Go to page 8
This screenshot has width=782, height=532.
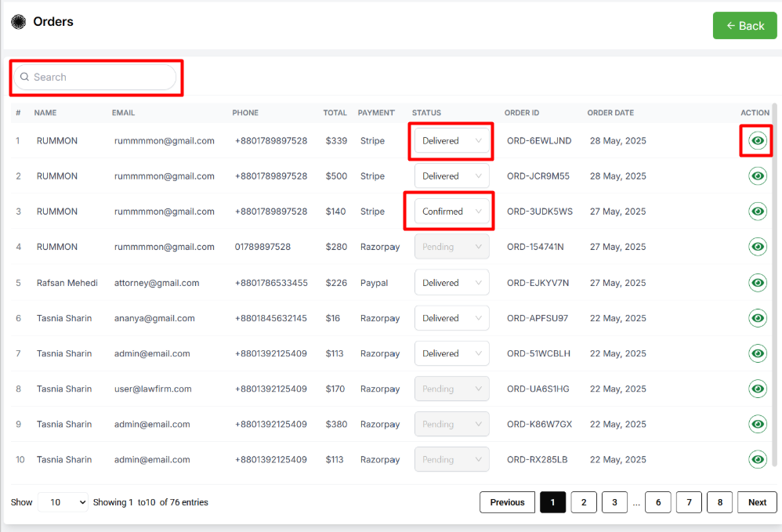[x=719, y=502]
